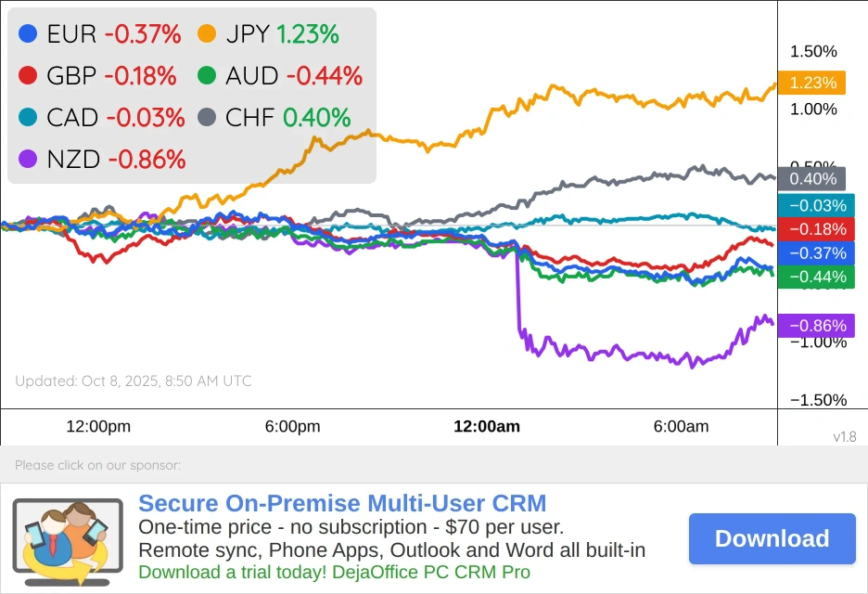
Task: Click the 6:00pm time axis label
Action: pyautogui.click(x=293, y=427)
